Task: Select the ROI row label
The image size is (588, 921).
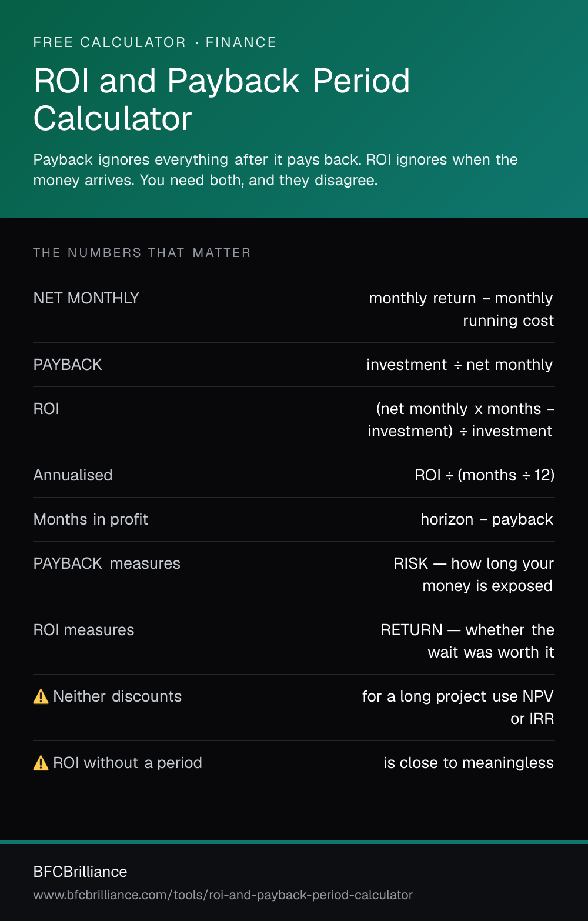Action: 46,409
